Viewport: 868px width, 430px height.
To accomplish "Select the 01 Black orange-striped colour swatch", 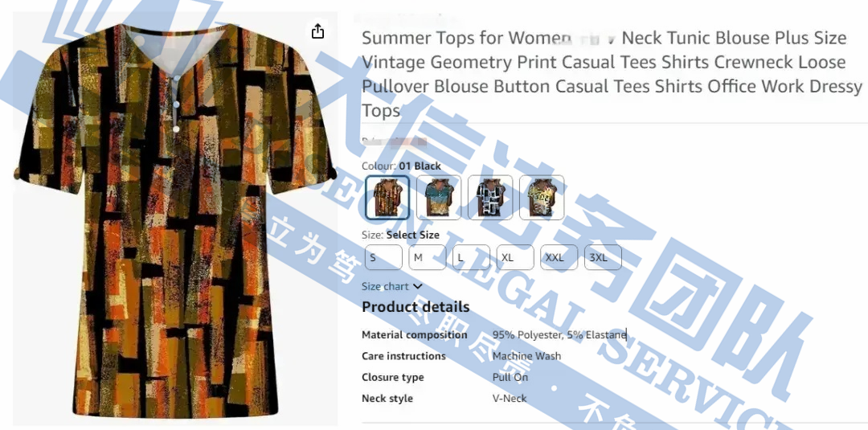I will point(387,198).
